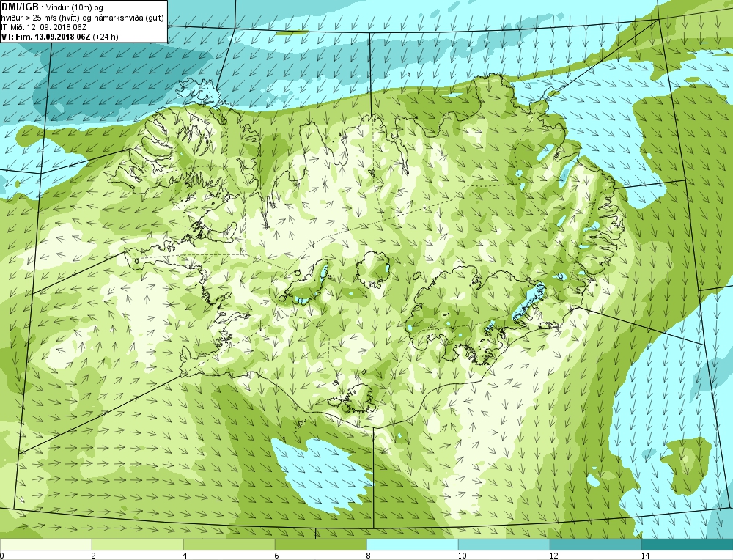Click the legend value label '2'
The height and width of the screenshot is (560, 733).
tap(94, 556)
